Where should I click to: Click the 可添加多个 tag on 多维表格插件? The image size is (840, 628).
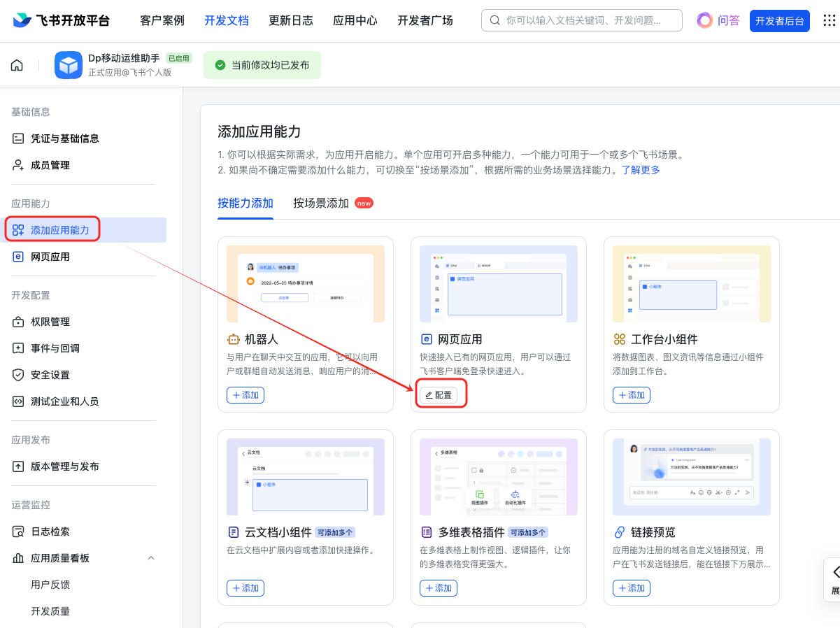pos(528,532)
